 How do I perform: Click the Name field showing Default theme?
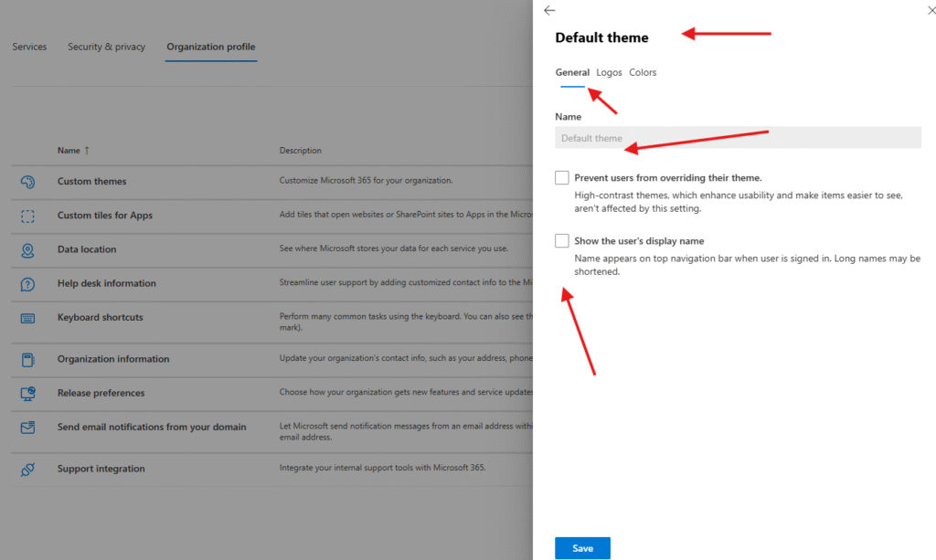click(738, 138)
